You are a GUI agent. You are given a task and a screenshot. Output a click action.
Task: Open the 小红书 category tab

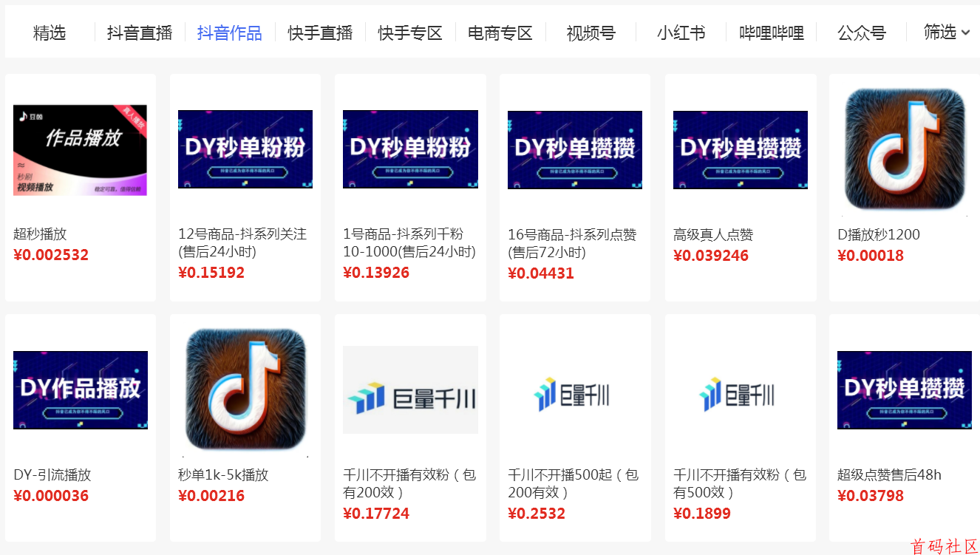click(681, 33)
